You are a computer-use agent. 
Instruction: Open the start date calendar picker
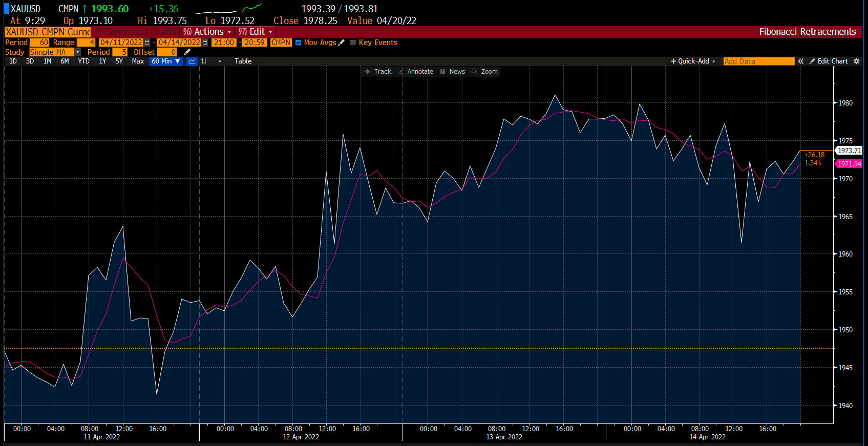147,43
